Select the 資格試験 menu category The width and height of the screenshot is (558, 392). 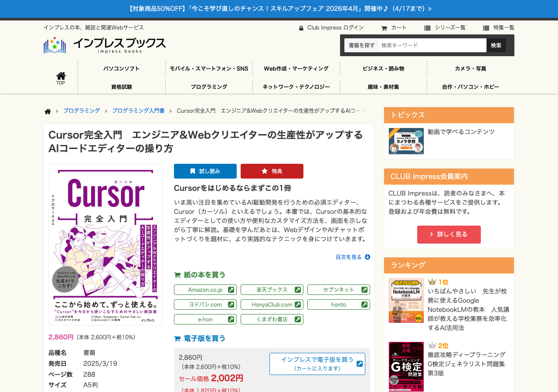pos(122,87)
